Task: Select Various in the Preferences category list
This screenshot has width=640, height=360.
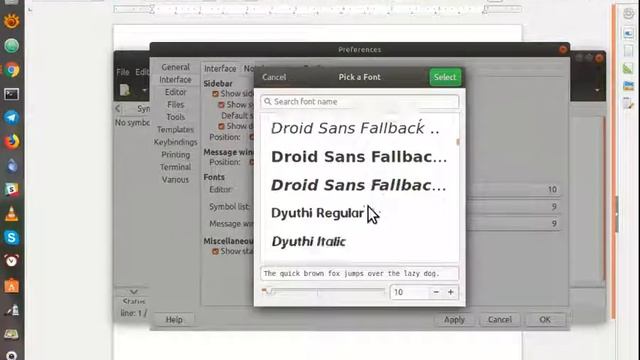Action: click(176, 180)
